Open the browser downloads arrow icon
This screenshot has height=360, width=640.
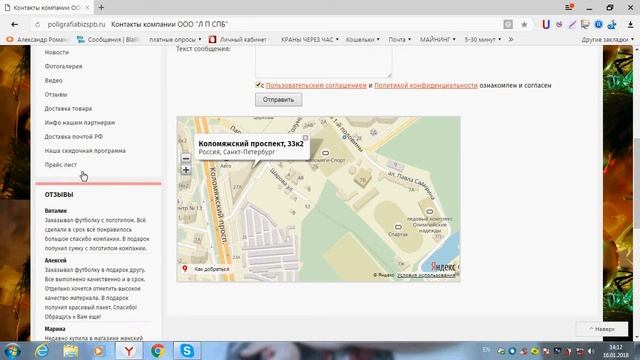(x=631, y=24)
